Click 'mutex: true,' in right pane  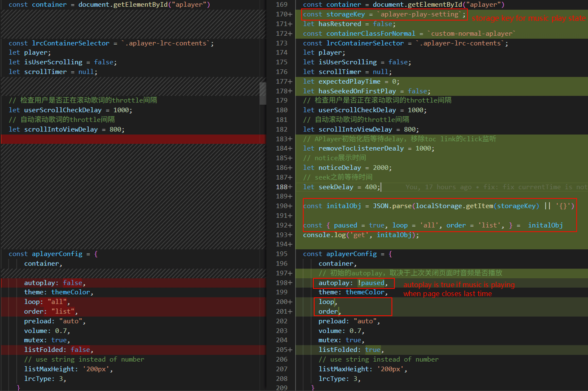[341, 340]
